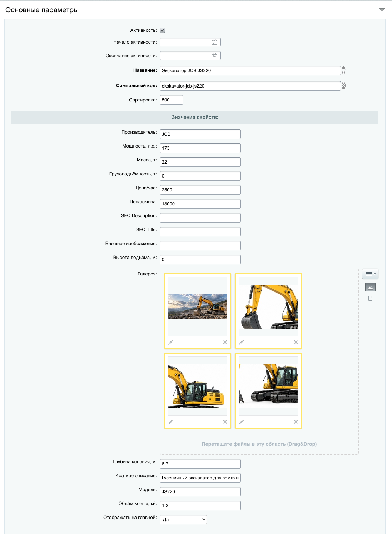Image resolution: width=392 pixels, height=534 pixels.
Task: Click the Модель field containing JS220
Action: pyautogui.click(x=200, y=491)
